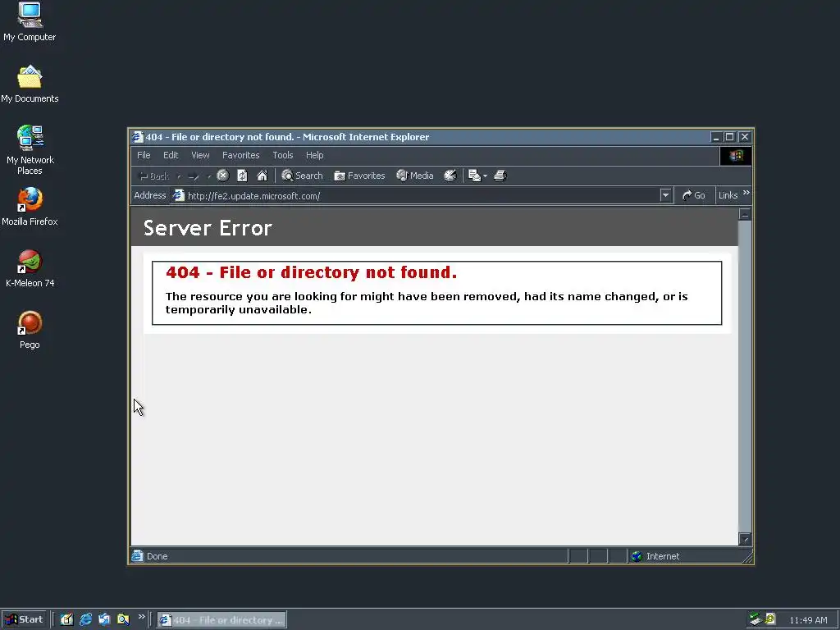Open the My Network Places desktop icon
Image resolution: width=840 pixels, height=630 pixels.
click(30, 150)
